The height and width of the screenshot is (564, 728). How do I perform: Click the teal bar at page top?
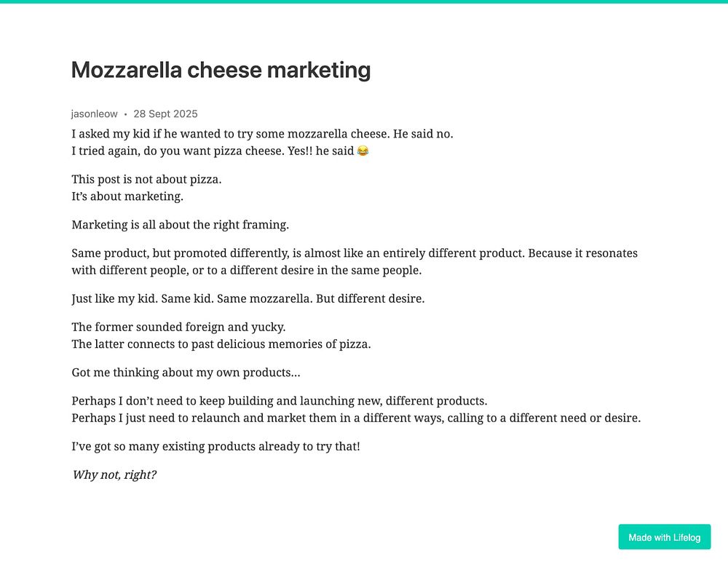click(364, 1)
